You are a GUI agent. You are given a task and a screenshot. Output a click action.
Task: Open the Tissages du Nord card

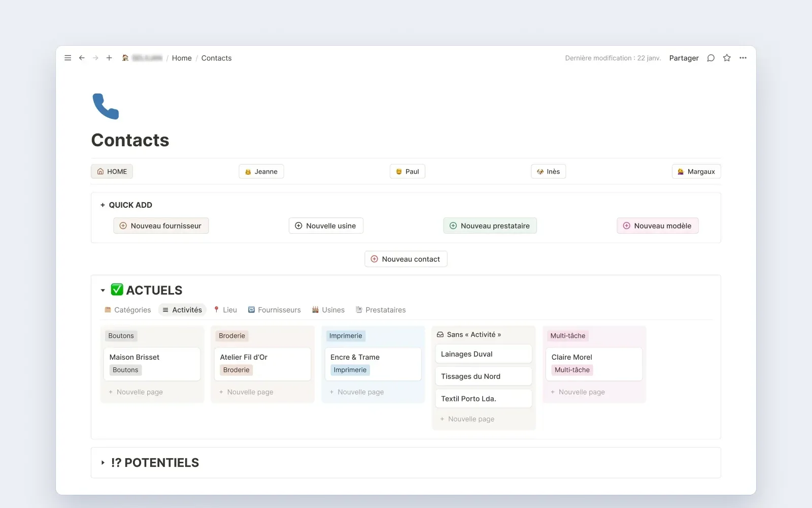click(484, 376)
